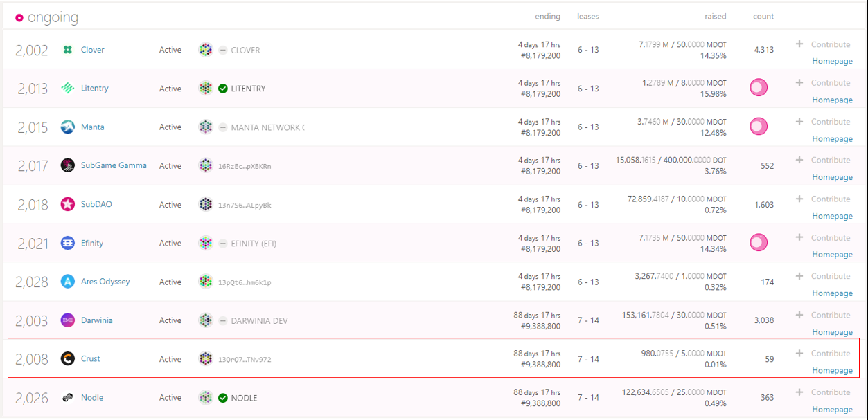Click the SubGame Gamma logo icon
868x420 pixels.
click(x=67, y=165)
